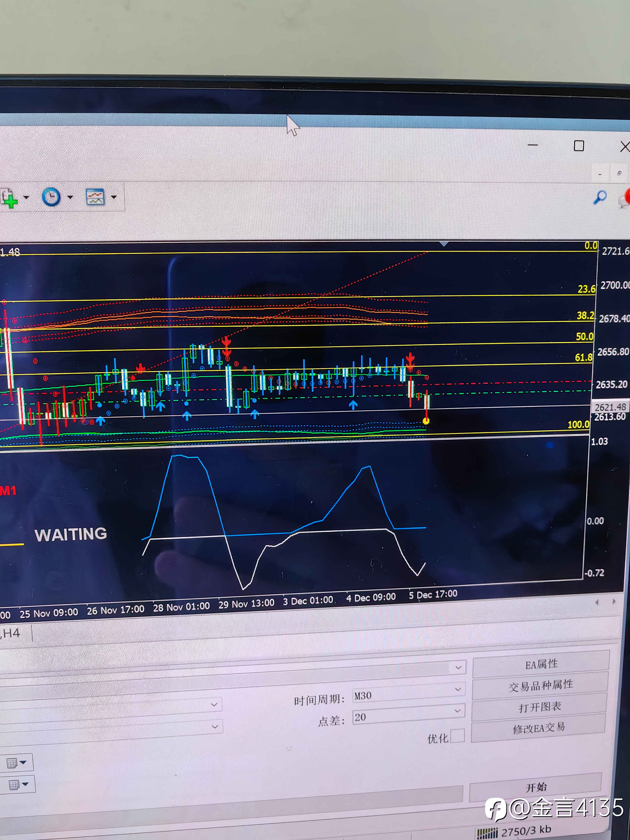
Task: Minimize the main terminal window
Action: click(533, 145)
